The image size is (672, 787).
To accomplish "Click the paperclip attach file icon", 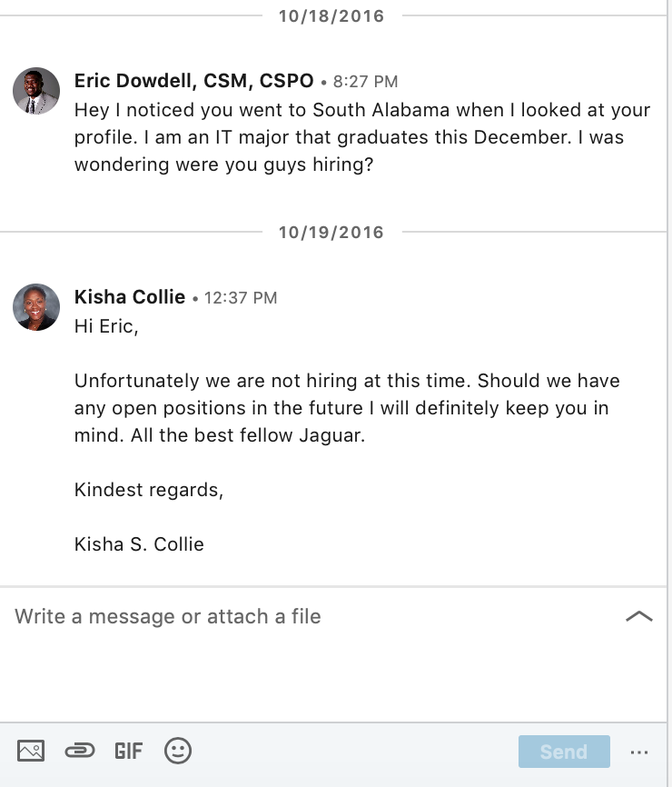I will [x=80, y=751].
